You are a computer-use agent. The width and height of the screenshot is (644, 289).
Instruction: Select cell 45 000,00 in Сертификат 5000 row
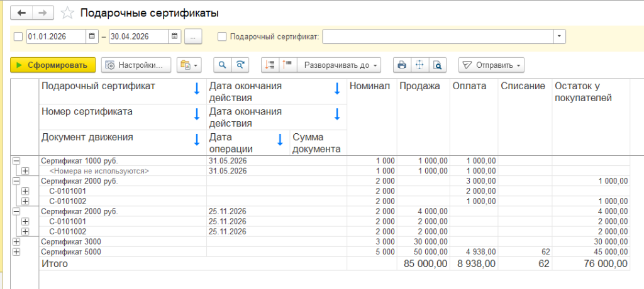591,252
